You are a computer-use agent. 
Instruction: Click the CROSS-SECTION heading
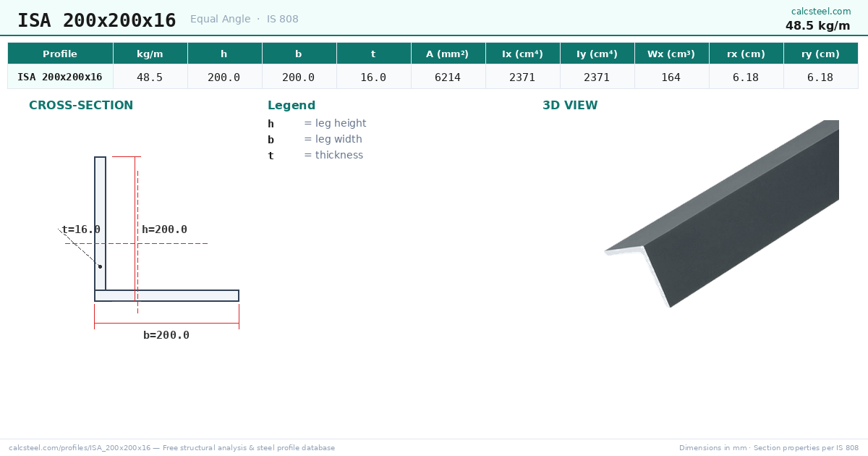[81, 106]
